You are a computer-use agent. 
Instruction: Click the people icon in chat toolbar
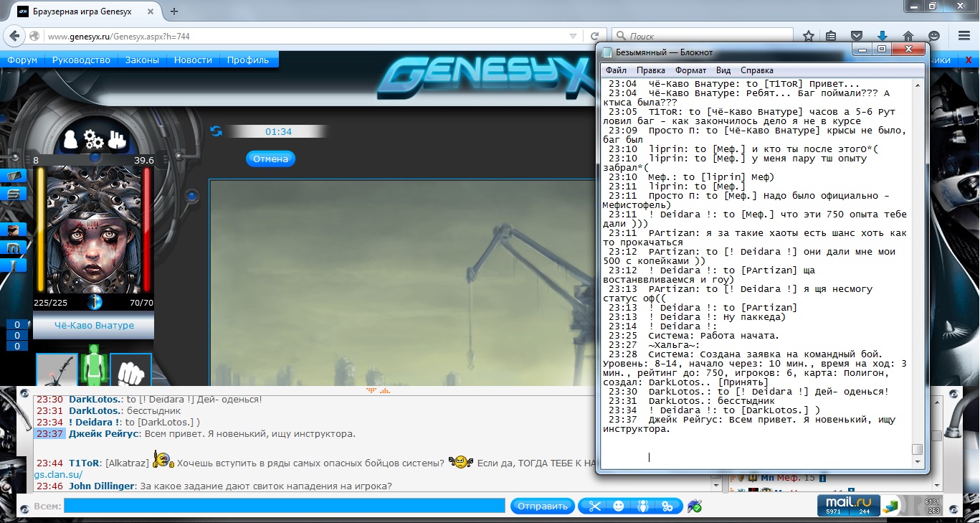(643, 506)
